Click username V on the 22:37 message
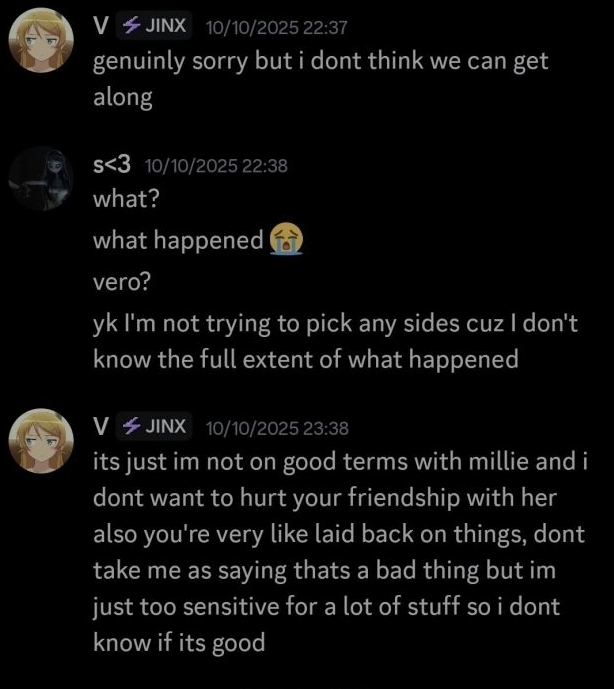Image resolution: width=614 pixels, height=689 pixels. pos(100,27)
